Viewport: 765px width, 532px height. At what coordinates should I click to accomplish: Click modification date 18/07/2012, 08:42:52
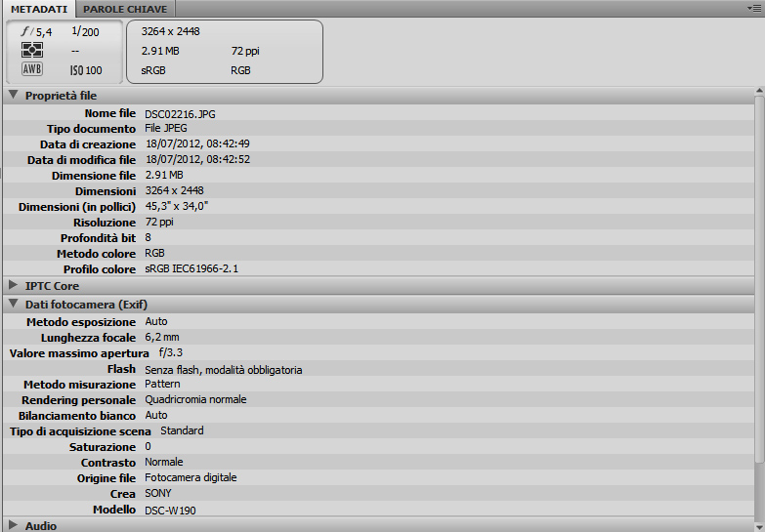tap(197, 159)
